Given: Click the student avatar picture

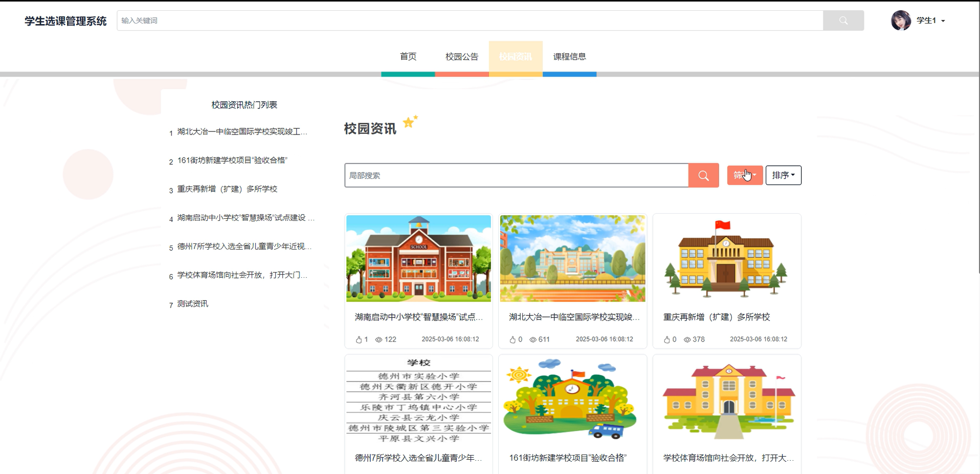Looking at the screenshot, I should click(901, 20).
